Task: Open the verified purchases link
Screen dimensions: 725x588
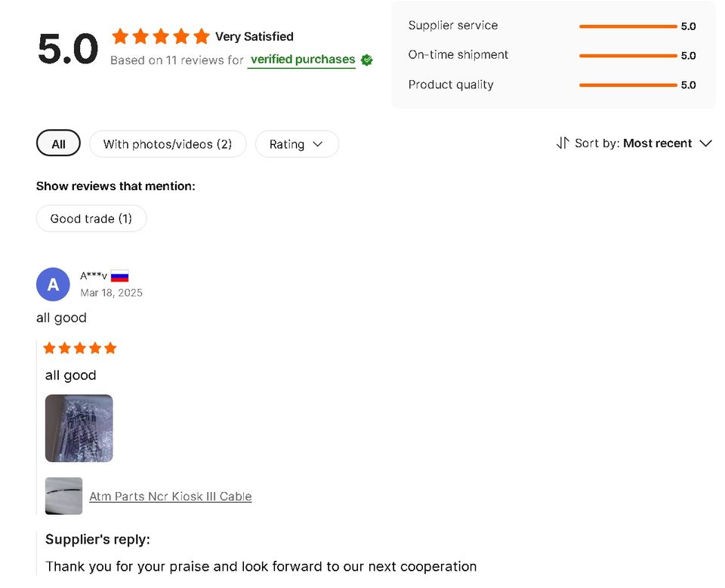Action: [x=302, y=60]
